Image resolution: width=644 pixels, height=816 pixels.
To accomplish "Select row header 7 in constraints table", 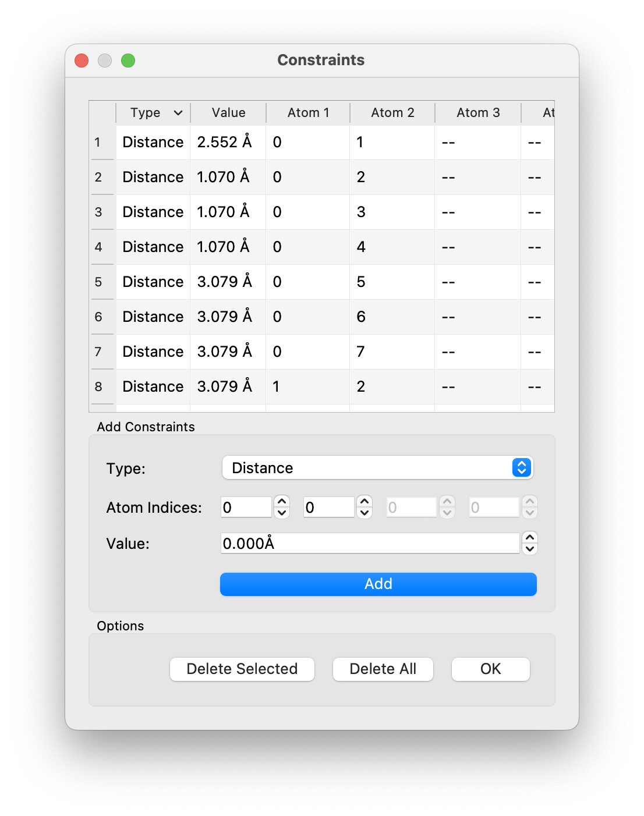I will pos(102,352).
